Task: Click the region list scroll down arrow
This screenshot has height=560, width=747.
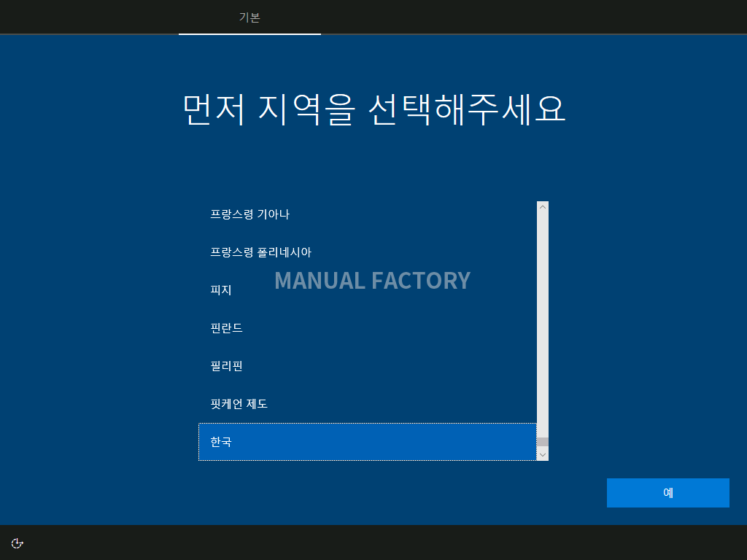Action: point(543,455)
